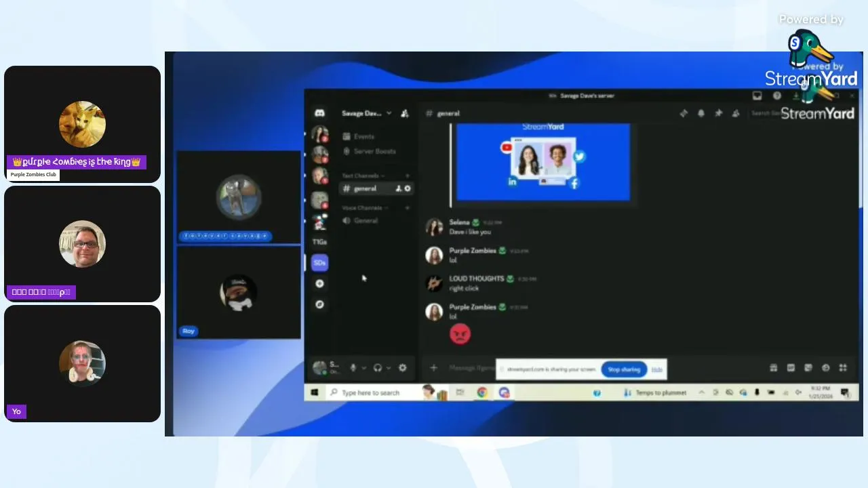Toggle headphones deafen in user panel

(378, 368)
